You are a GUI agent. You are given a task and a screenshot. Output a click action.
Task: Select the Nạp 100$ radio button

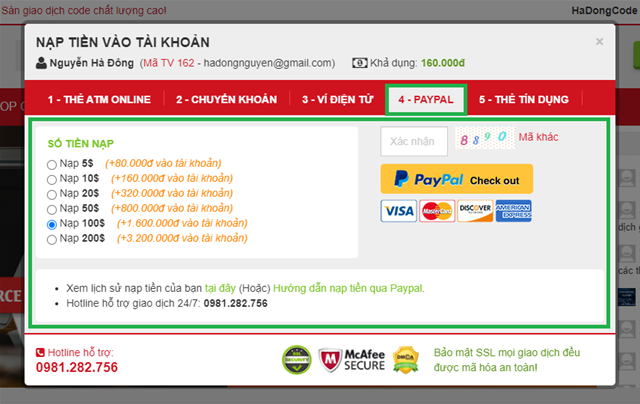[51, 224]
